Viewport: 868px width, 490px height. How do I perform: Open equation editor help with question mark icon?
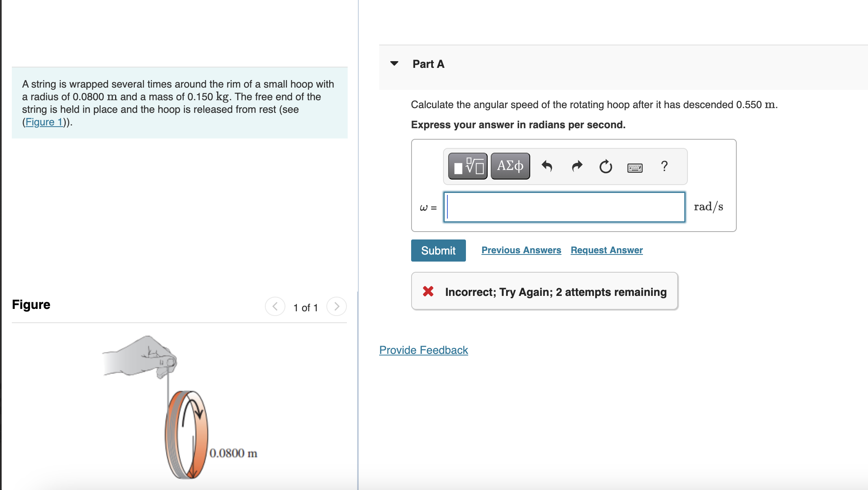[x=664, y=166]
